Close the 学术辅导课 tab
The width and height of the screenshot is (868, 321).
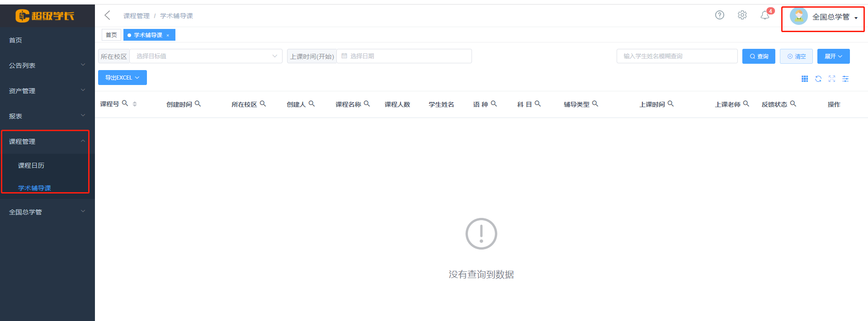(x=168, y=35)
